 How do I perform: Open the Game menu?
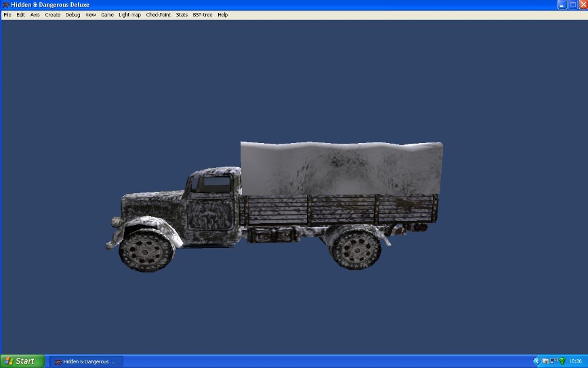[x=107, y=15]
